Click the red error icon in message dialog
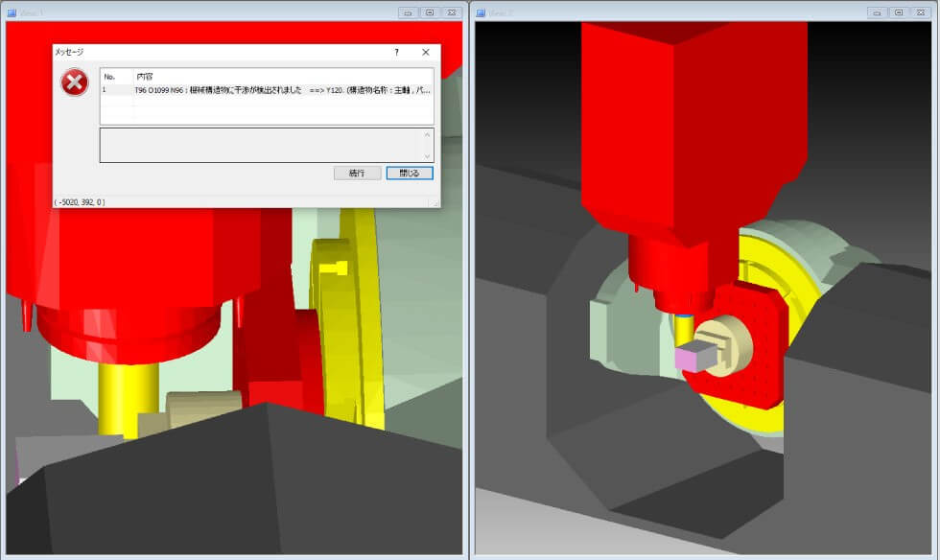The height and width of the screenshot is (560, 940). tap(75, 83)
